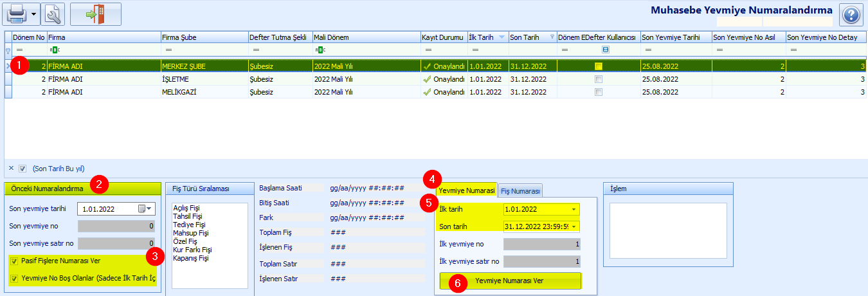Select Kur Farkı Fişi in the list
Viewport: 868px width, 296px height.
(x=192, y=249)
